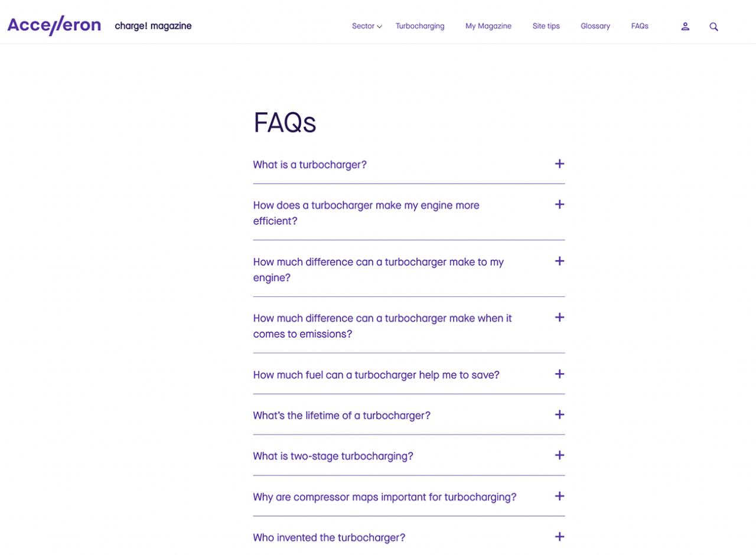Expand 'What is two-stage turbocharging?'
756x555 pixels.
pos(333,456)
